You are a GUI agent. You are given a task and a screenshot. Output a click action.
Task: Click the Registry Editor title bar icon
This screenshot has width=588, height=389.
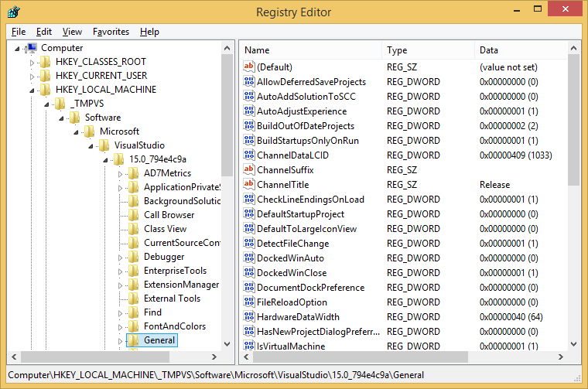14,12
